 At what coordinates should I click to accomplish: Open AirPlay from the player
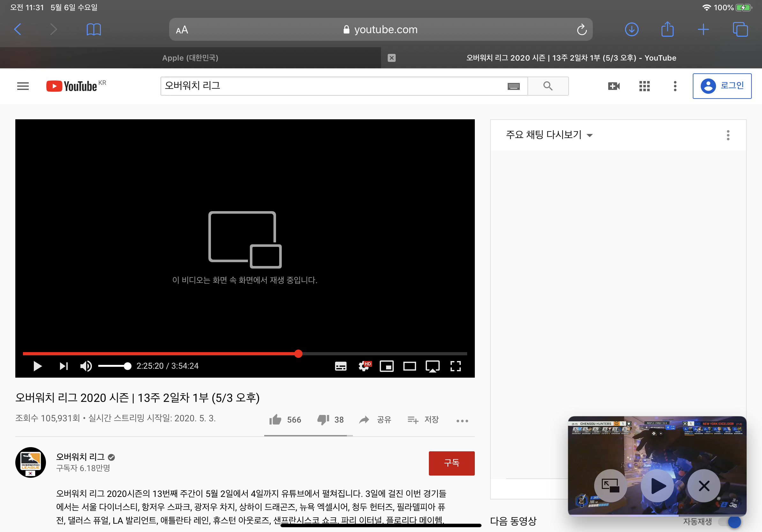tap(432, 366)
